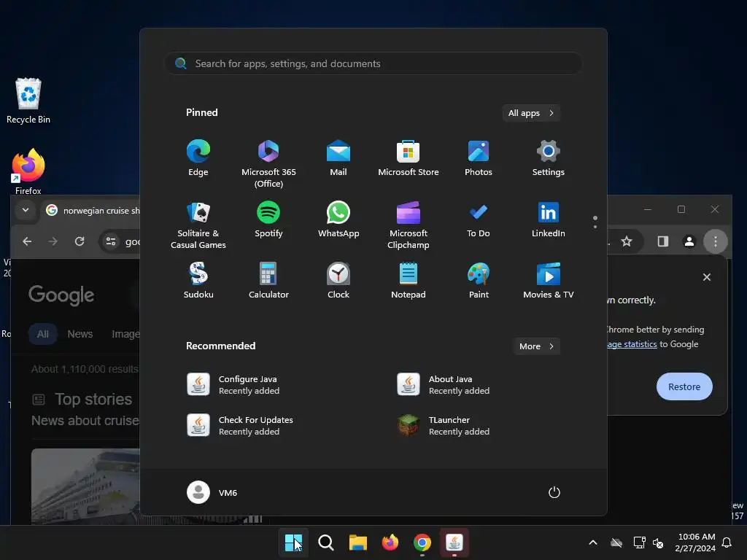747x560 pixels.
Task: Open the Calculator app
Action: pyautogui.click(x=268, y=281)
